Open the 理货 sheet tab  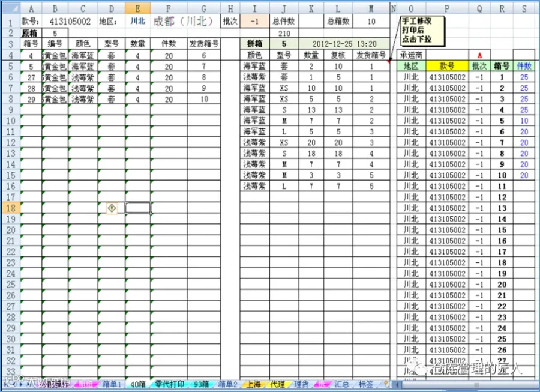(301, 384)
